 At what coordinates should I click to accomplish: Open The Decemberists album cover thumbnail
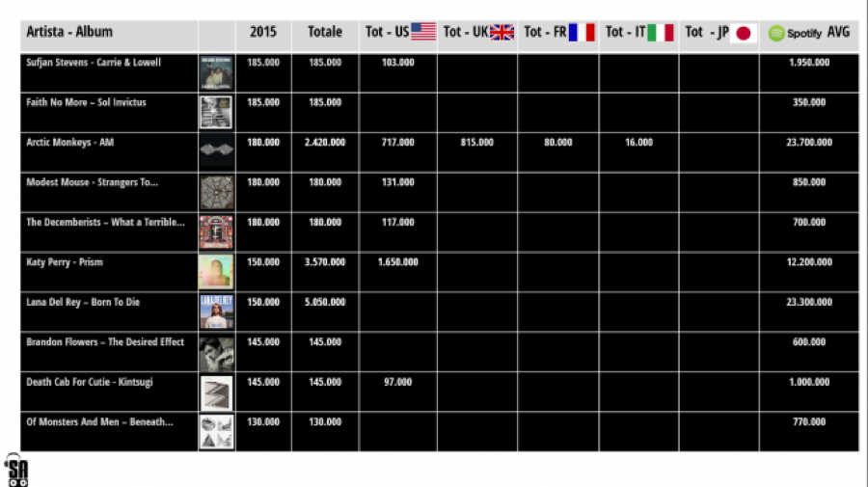click(216, 231)
